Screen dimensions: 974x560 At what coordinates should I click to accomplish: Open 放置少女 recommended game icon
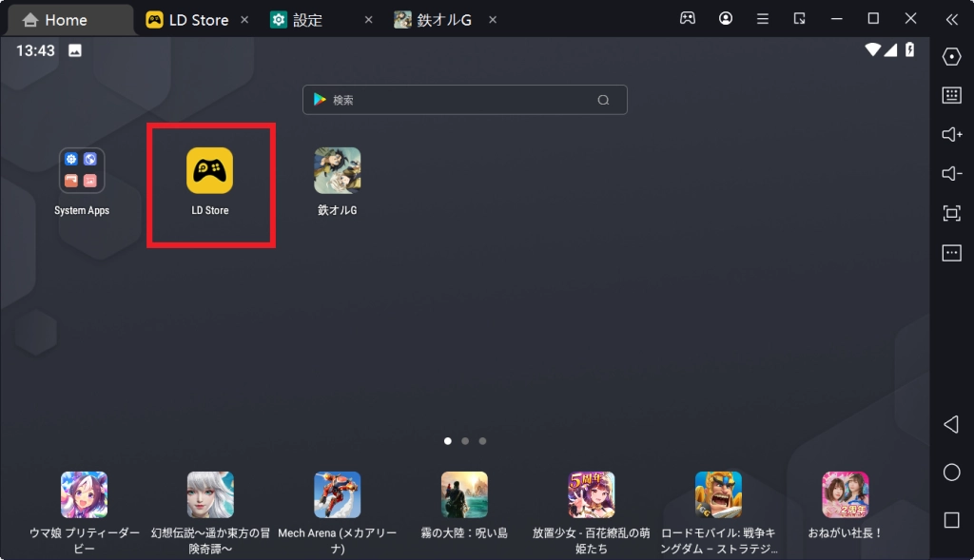pos(592,494)
